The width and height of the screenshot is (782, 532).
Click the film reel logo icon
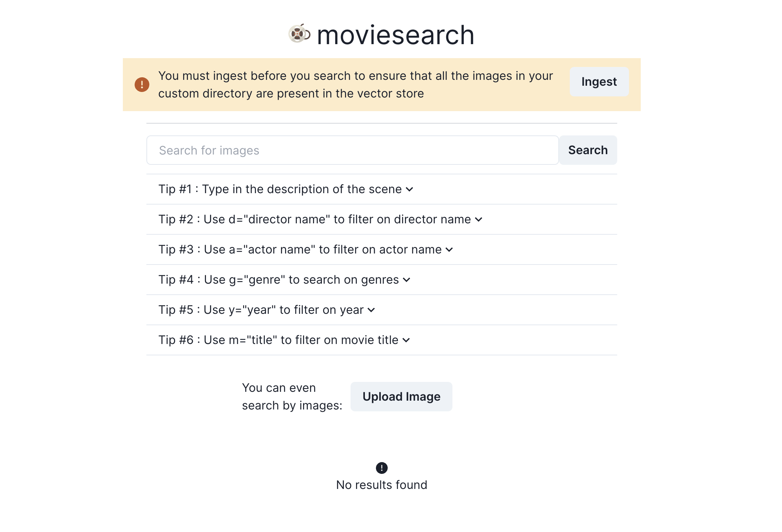(299, 34)
